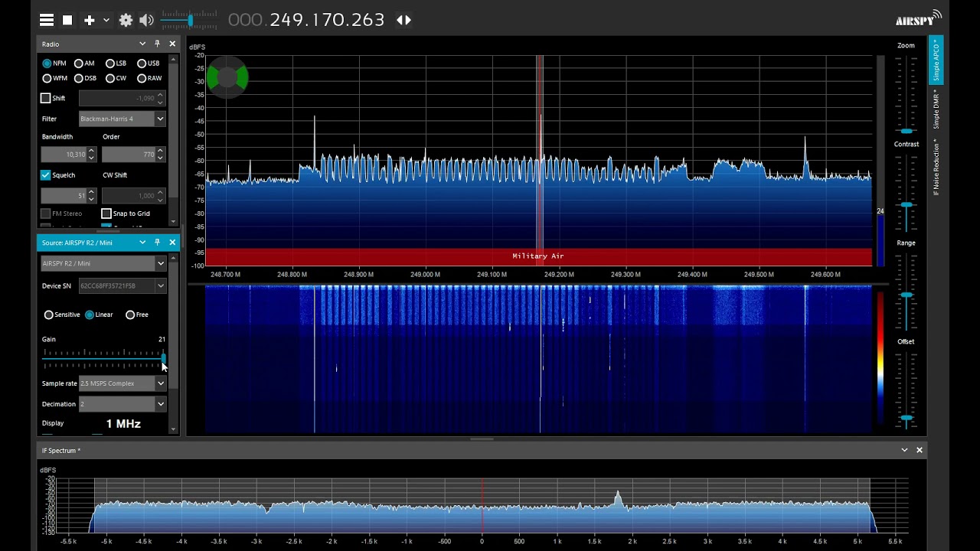Viewport: 980px width, 551px height.
Task: Adjust the Contrast slider
Action: 906,193
